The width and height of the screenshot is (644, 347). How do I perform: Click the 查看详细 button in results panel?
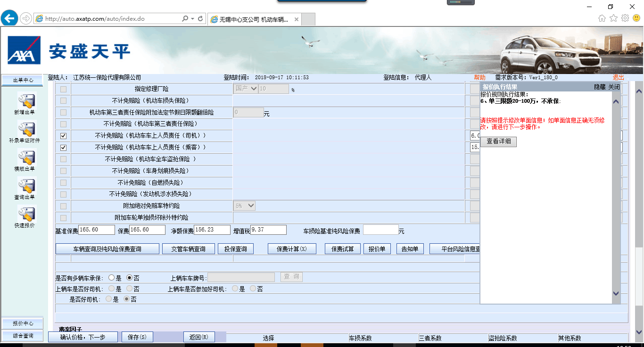(498, 141)
